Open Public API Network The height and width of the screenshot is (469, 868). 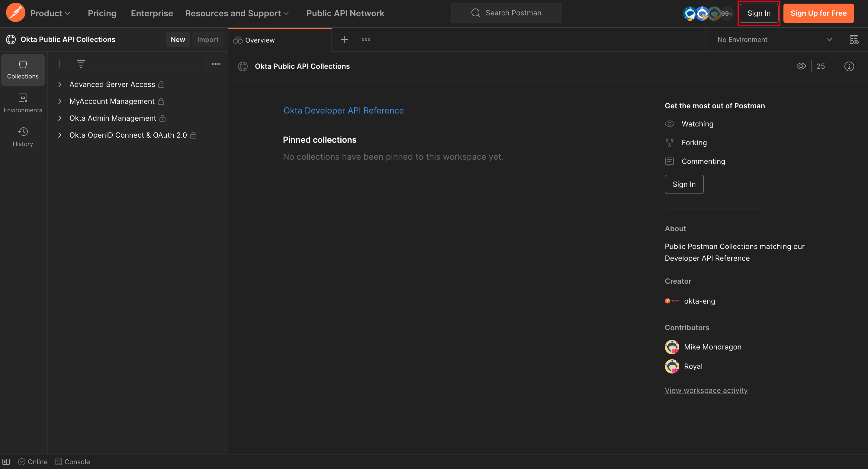click(x=345, y=13)
